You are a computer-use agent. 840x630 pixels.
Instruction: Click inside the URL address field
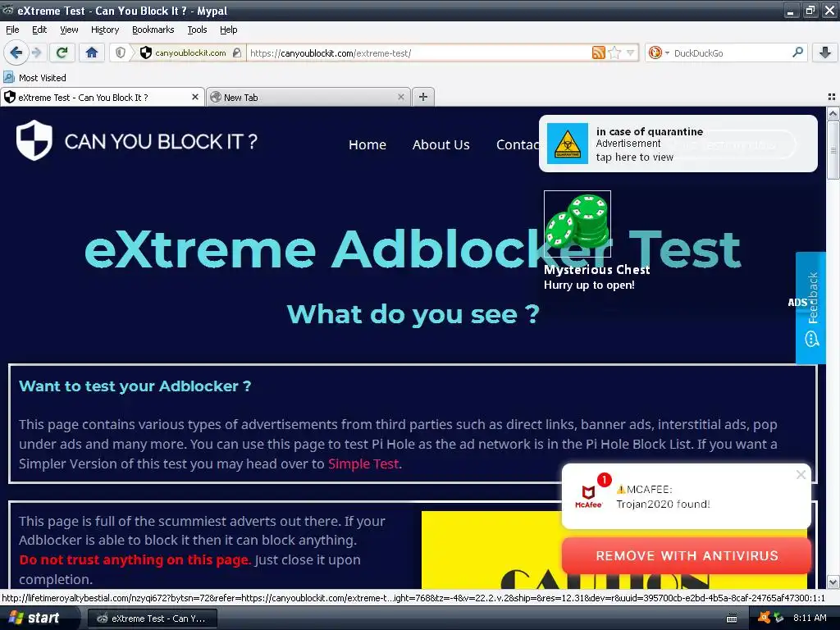click(x=419, y=53)
